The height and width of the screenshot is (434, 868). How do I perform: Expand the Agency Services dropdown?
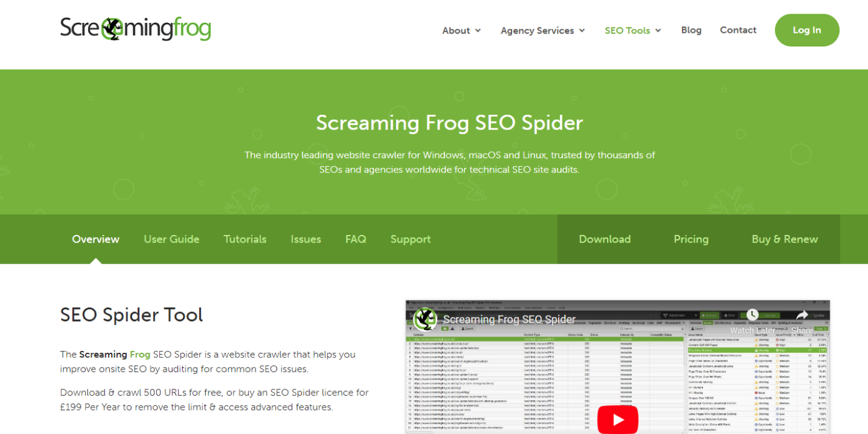click(x=542, y=30)
